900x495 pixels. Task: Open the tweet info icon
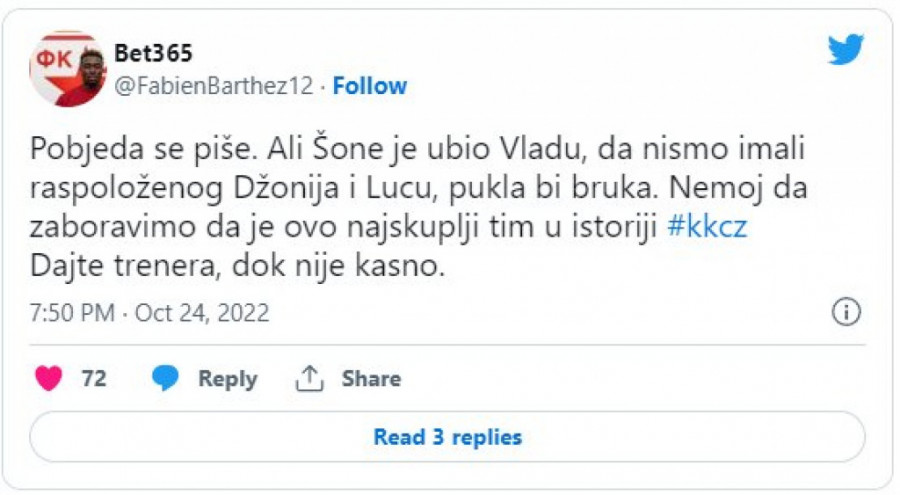tap(847, 312)
